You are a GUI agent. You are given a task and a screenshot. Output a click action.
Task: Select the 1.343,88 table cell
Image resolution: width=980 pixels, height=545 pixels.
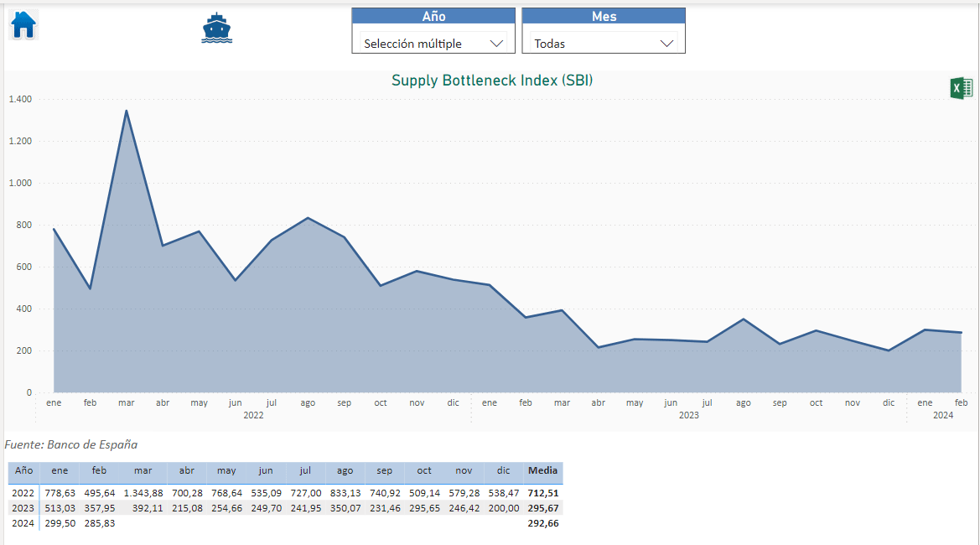point(143,493)
